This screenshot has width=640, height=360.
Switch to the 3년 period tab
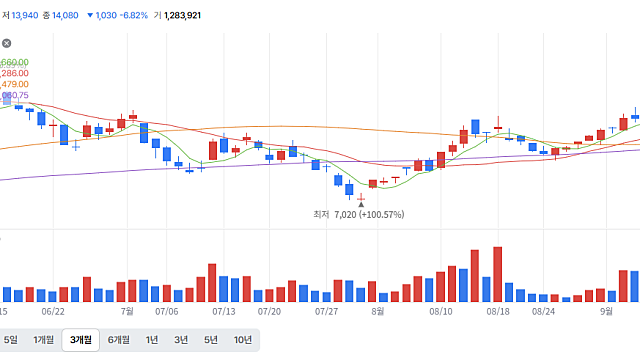pos(181,340)
